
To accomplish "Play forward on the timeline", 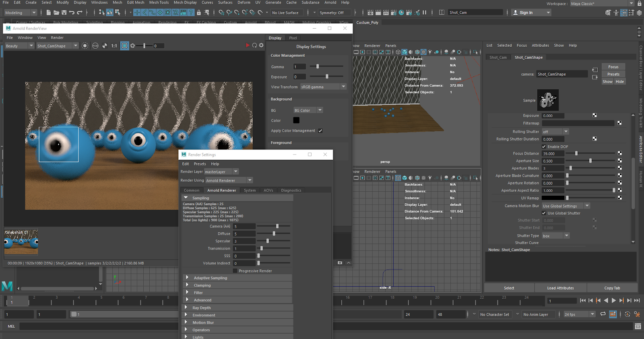I will pos(614,301).
